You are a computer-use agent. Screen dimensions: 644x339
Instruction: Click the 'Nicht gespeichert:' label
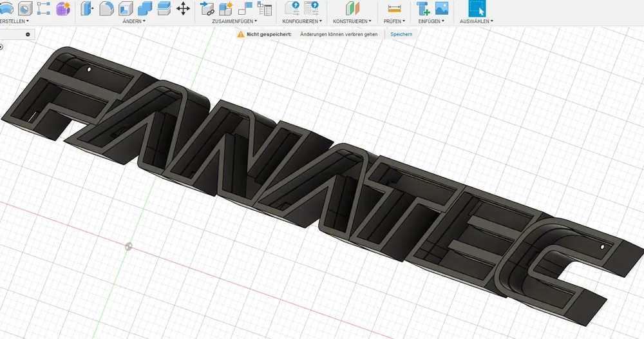point(269,35)
